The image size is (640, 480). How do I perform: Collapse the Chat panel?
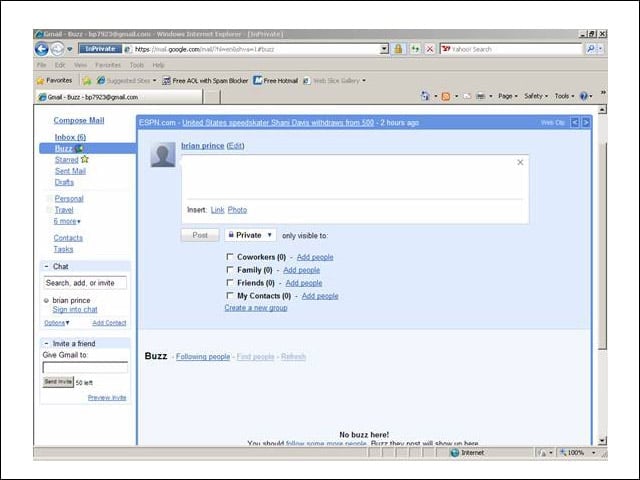tap(46, 266)
